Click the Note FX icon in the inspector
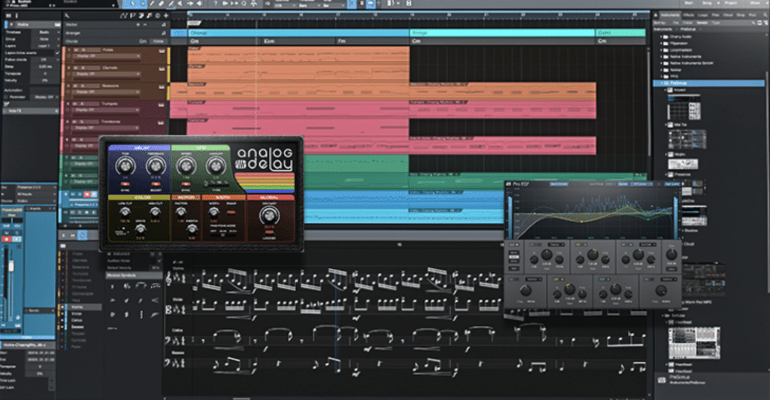This screenshot has width=770, height=400. [6, 104]
